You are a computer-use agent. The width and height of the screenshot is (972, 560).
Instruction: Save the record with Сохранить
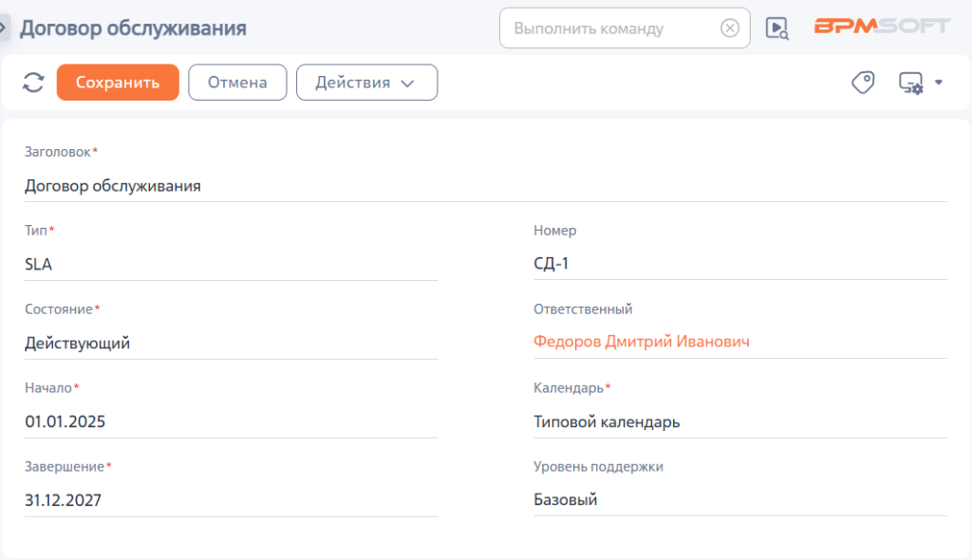tap(118, 83)
